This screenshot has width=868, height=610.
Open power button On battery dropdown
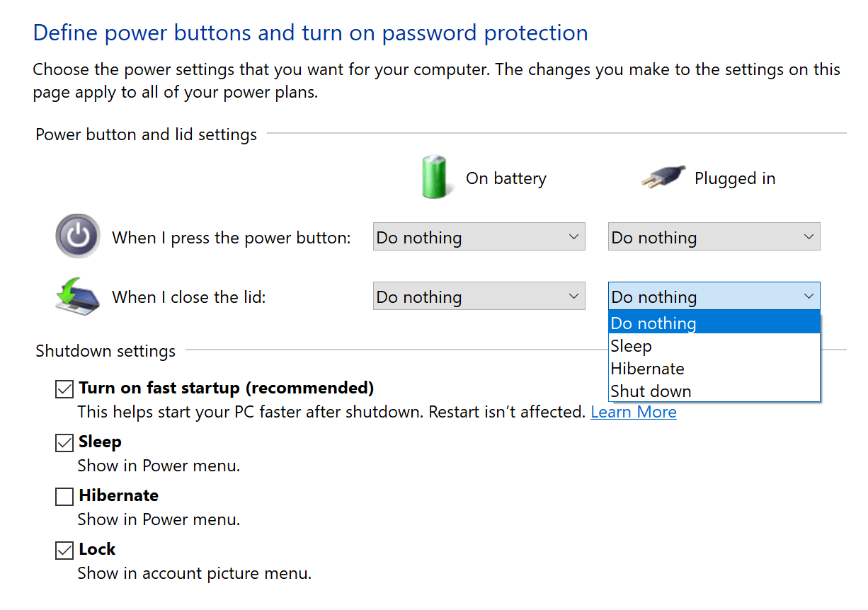tap(479, 238)
